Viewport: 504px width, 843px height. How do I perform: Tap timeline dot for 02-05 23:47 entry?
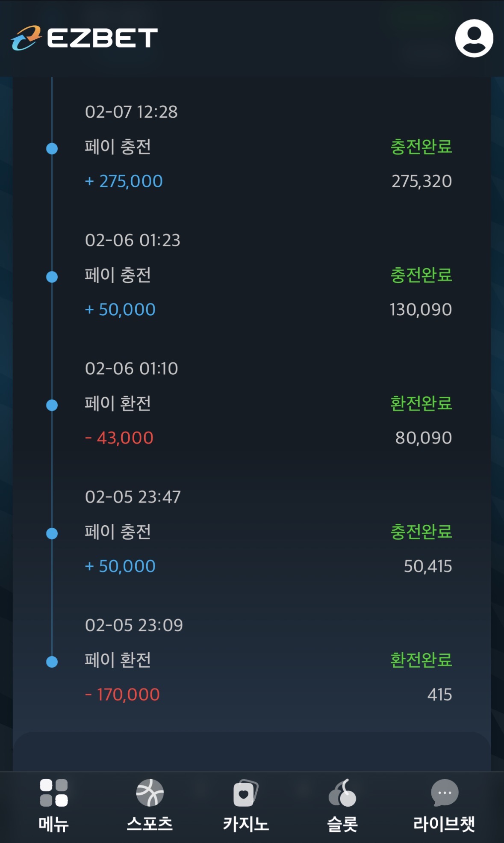coord(52,533)
